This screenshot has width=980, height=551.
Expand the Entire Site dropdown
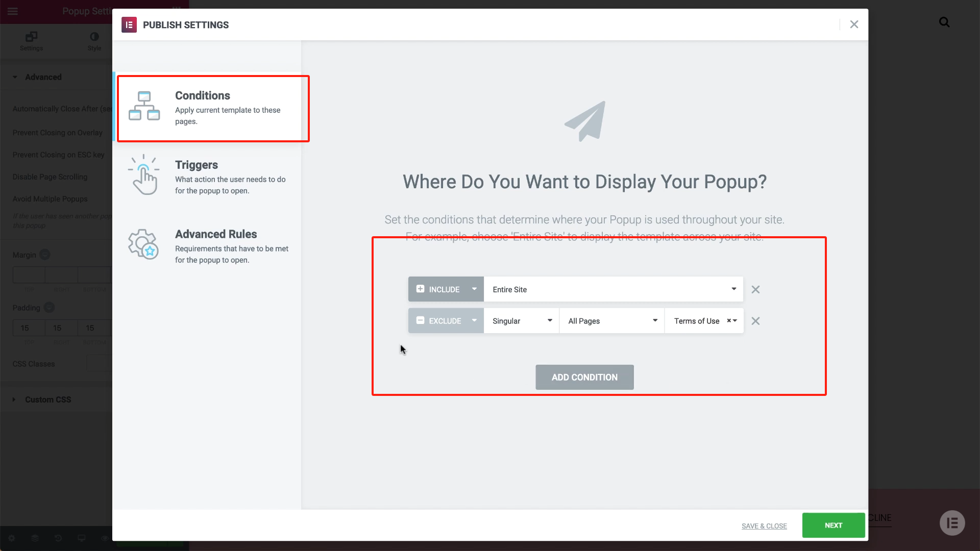point(612,289)
